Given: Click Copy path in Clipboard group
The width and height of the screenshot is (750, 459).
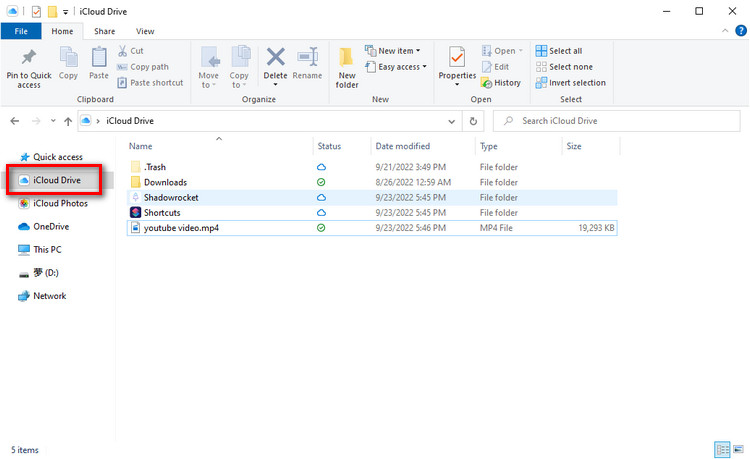Looking at the screenshot, I should point(143,67).
